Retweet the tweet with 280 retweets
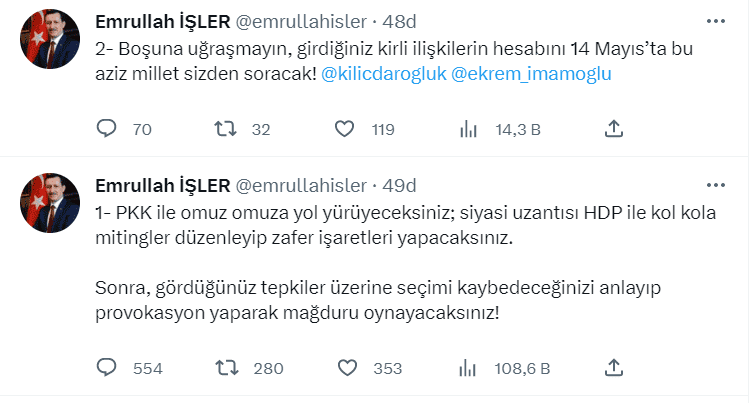 point(228,368)
